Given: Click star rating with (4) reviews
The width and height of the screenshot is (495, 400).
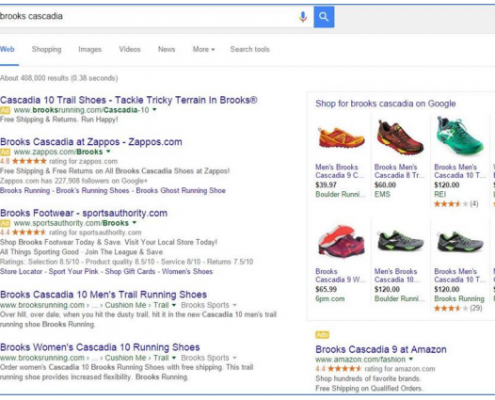Looking at the screenshot, I should (x=456, y=204).
